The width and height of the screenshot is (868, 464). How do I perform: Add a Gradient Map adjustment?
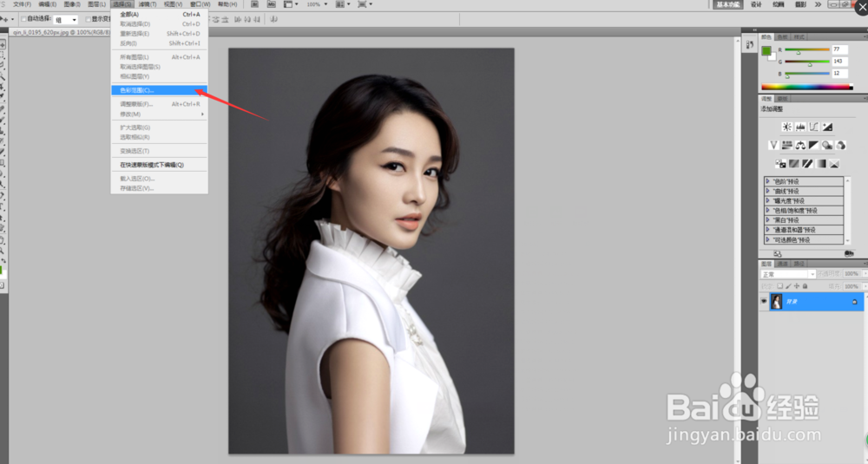click(821, 164)
